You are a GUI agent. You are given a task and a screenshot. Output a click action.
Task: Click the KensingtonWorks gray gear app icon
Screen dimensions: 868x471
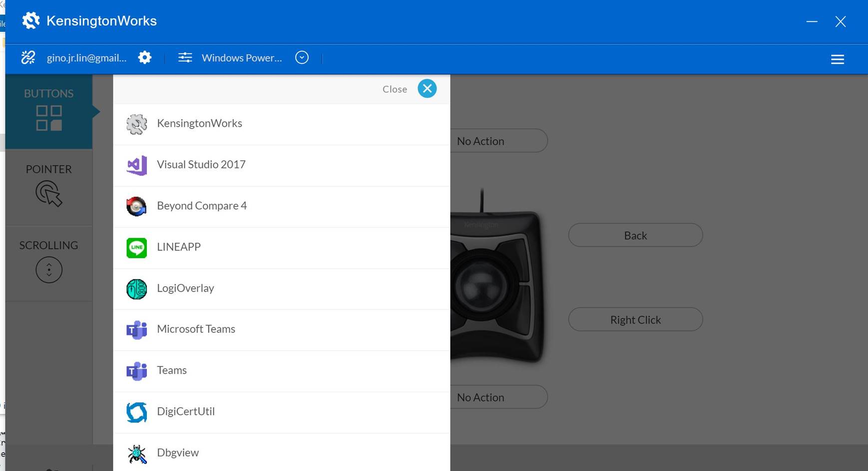[x=136, y=124]
